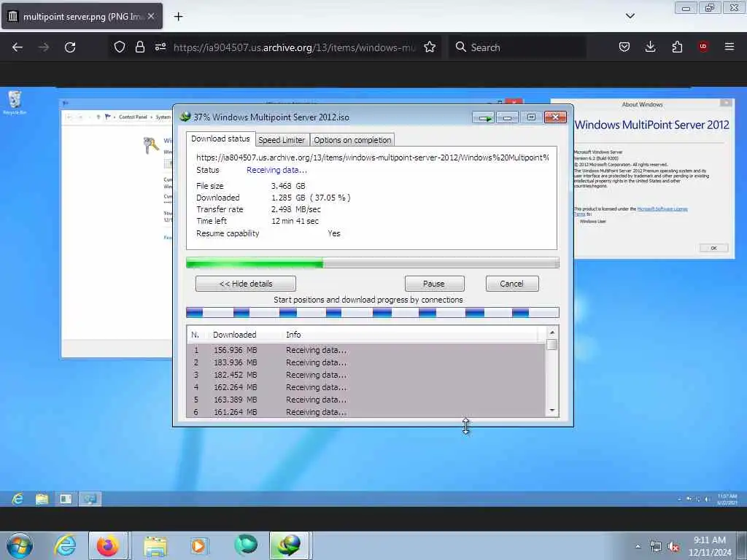Image resolution: width=747 pixels, height=560 pixels.
Task: Switch to the Speed Limiter tab
Action: point(282,140)
